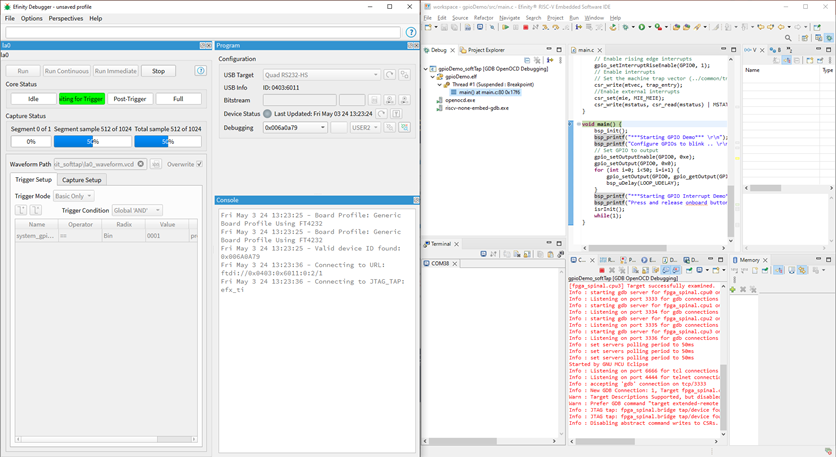Screen dimensions: 836x457
Task: Click the Total sample progress bar
Action: pyautogui.click(x=168, y=141)
